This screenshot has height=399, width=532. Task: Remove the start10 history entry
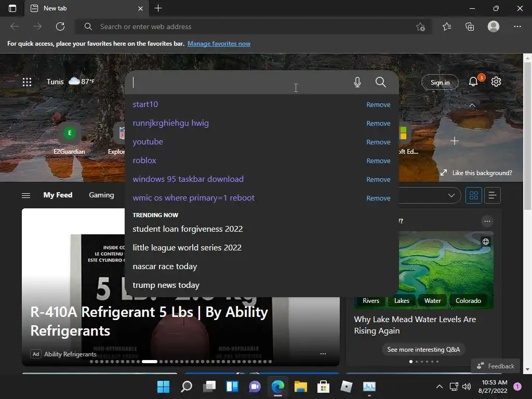tap(378, 105)
